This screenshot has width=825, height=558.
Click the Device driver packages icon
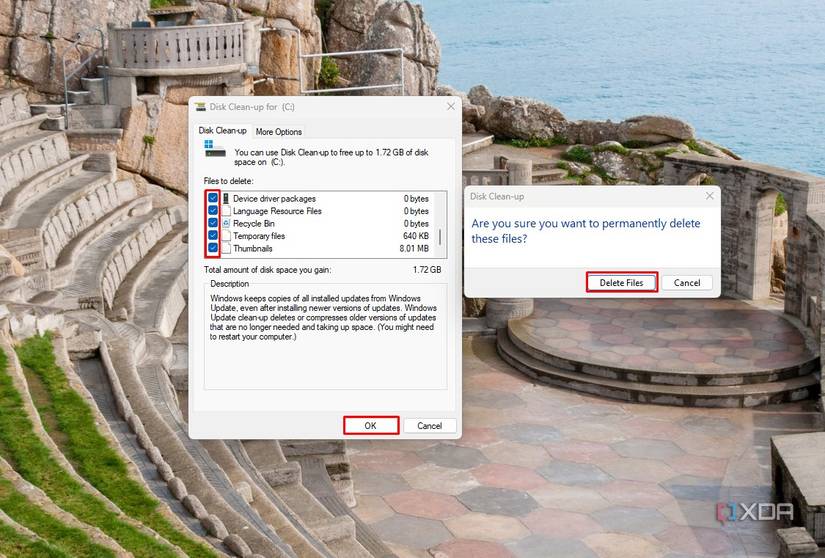pos(226,198)
